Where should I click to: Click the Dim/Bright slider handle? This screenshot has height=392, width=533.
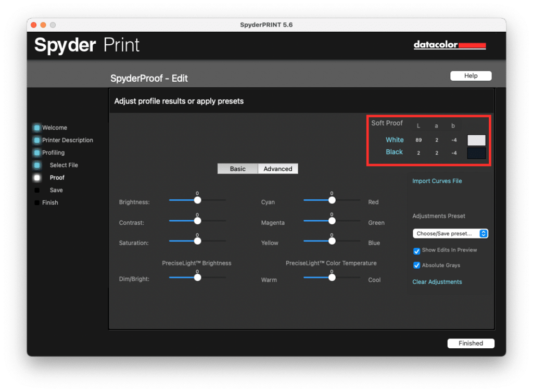point(197,277)
